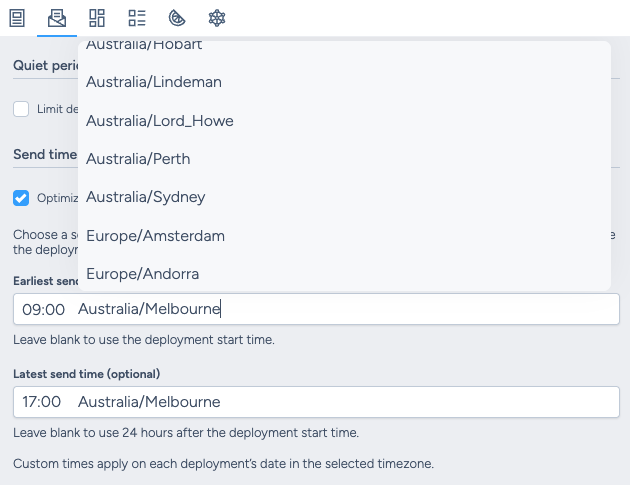Click the Send time section heading
The image size is (630, 485).
pos(45,155)
